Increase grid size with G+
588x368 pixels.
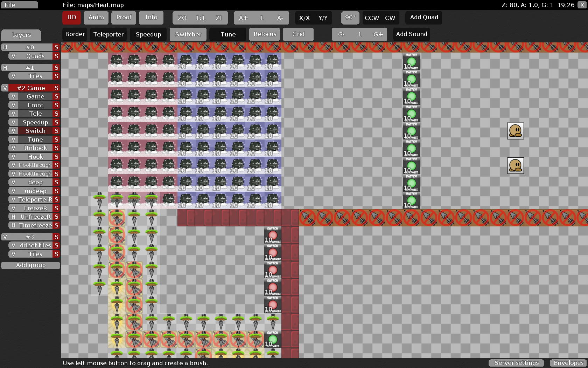click(x=378, y=34)
